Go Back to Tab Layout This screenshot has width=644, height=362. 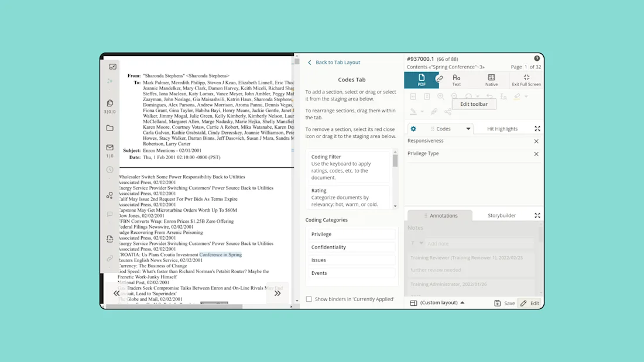coord(334,63)
